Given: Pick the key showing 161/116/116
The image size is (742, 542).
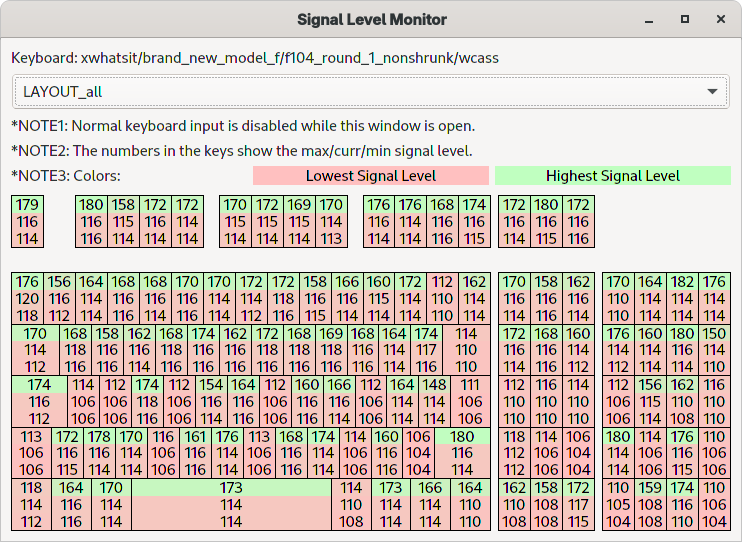Looking at the screenshot, I should (195, 453).
